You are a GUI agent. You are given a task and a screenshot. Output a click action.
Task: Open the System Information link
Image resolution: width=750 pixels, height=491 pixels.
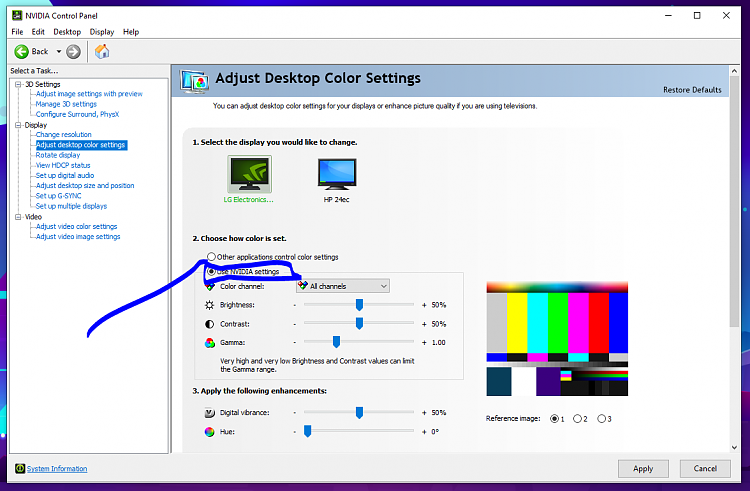tap(57, 469)
